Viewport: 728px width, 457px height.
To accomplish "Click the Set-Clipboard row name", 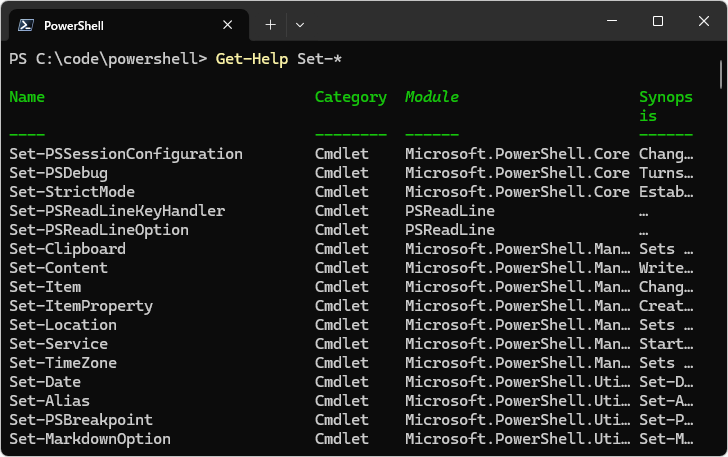I will point(67,249).
